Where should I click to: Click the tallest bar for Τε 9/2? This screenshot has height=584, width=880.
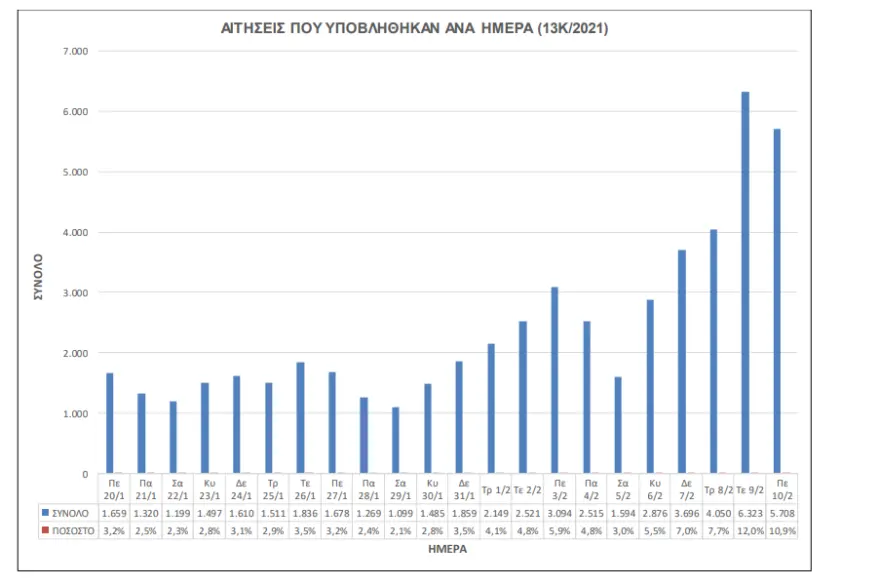click(745, 283)
